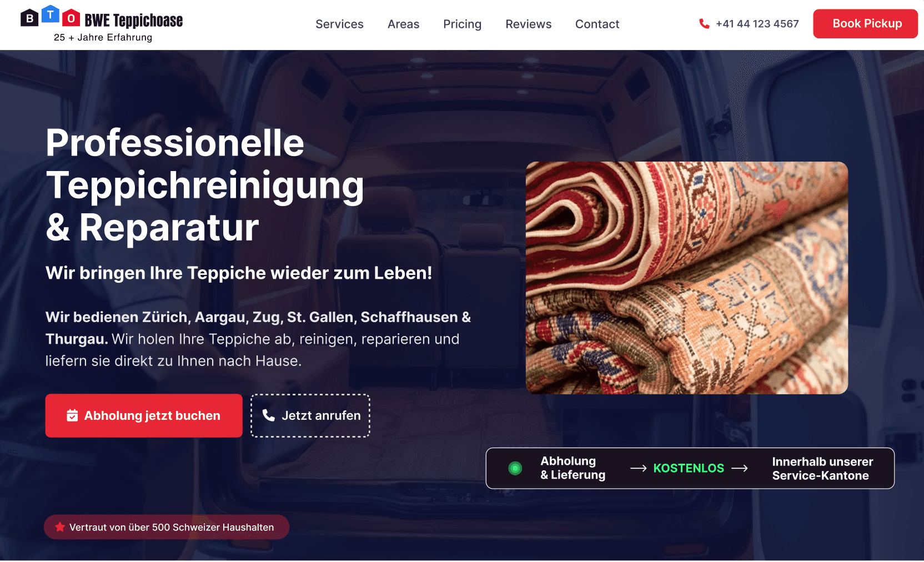Click the arrow after KOSTENLOS
Screen dimensions: 924x562
(740, 468)
